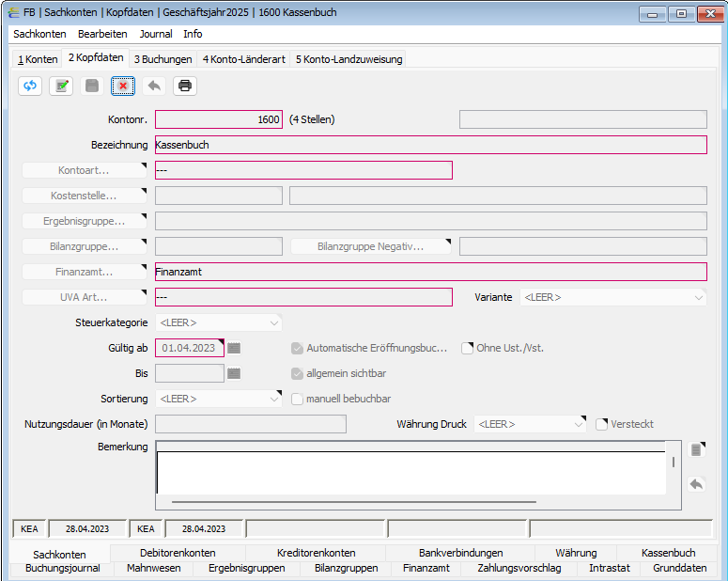Click the Bemerkung horizontal scrollbar

tap(354, 502)
